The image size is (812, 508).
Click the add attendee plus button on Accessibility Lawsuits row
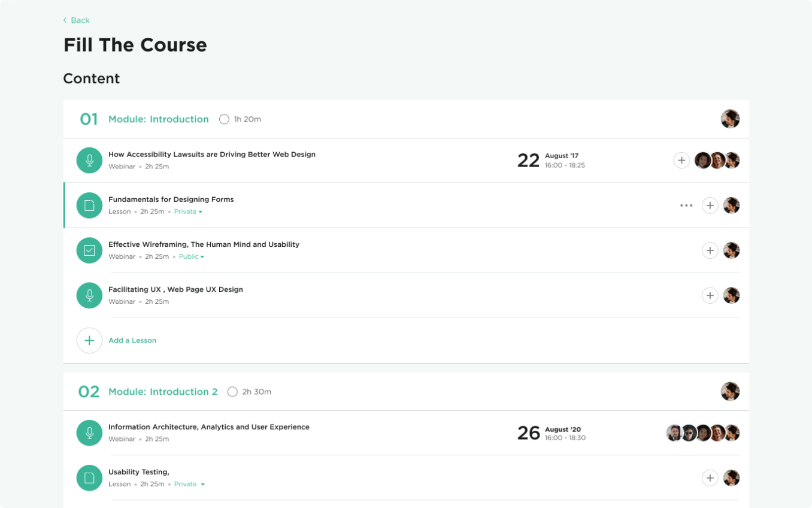[x=681, y=160]
